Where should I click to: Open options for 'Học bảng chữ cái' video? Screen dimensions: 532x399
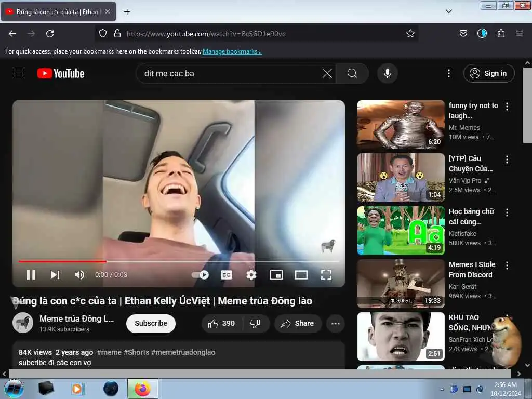507,212
